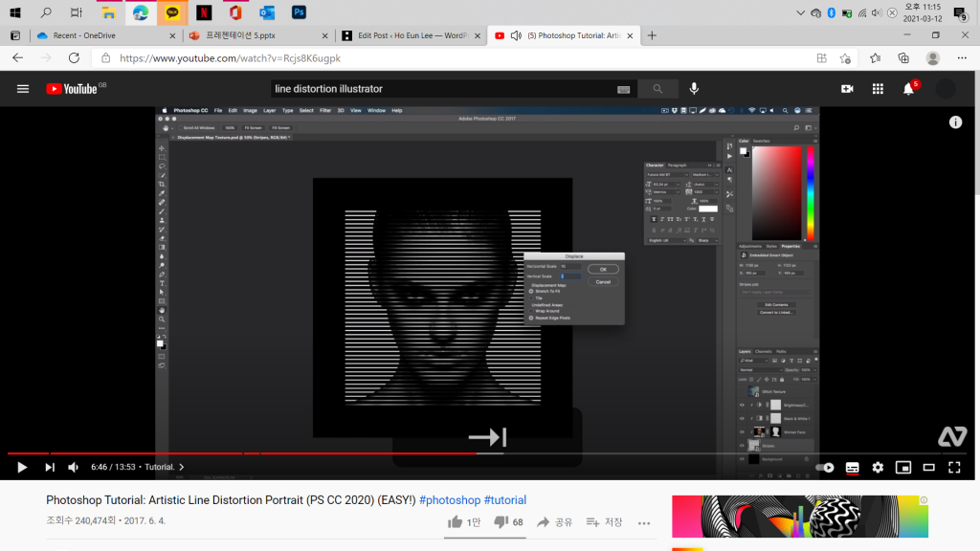Screen dimensions: 980x551
Task: Open the Sharp anti-aliasing dropdown
Action: pos(707,240)
